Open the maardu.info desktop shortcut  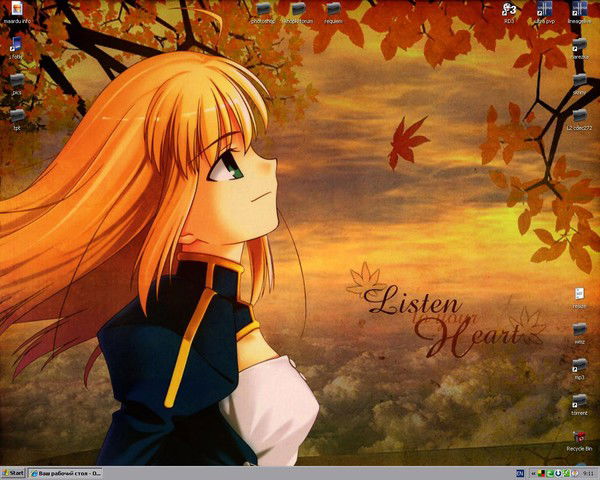(x=16, y=10)
